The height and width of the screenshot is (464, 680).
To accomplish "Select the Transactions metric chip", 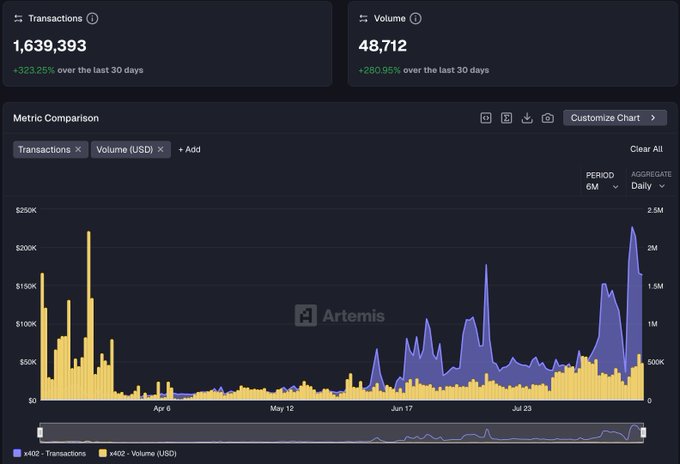I will point(44,149).
